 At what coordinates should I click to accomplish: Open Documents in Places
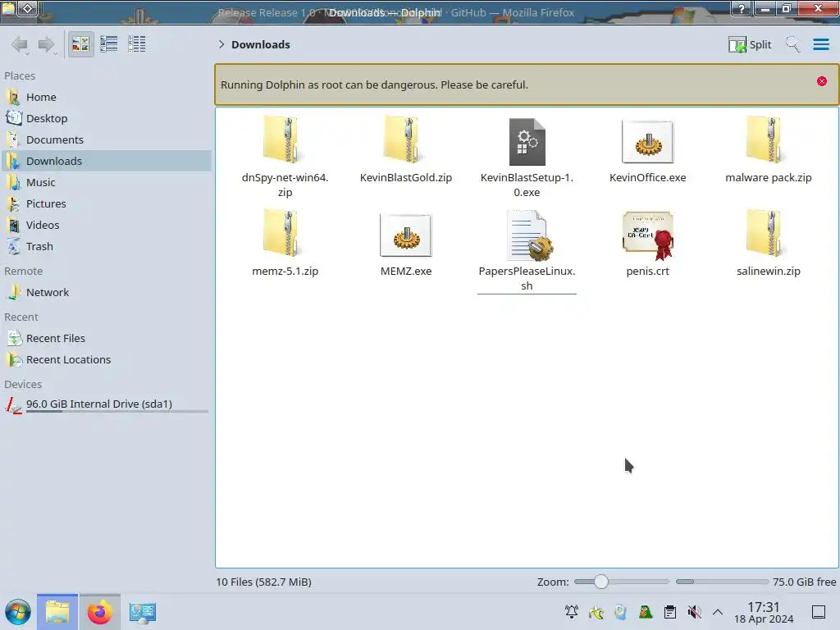[107, 139]
